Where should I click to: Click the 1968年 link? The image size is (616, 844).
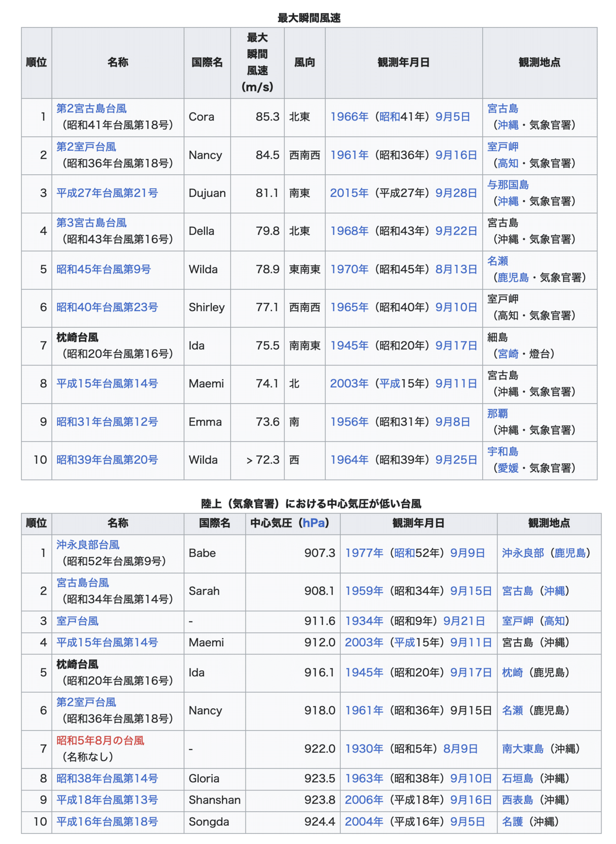[349, 231]
